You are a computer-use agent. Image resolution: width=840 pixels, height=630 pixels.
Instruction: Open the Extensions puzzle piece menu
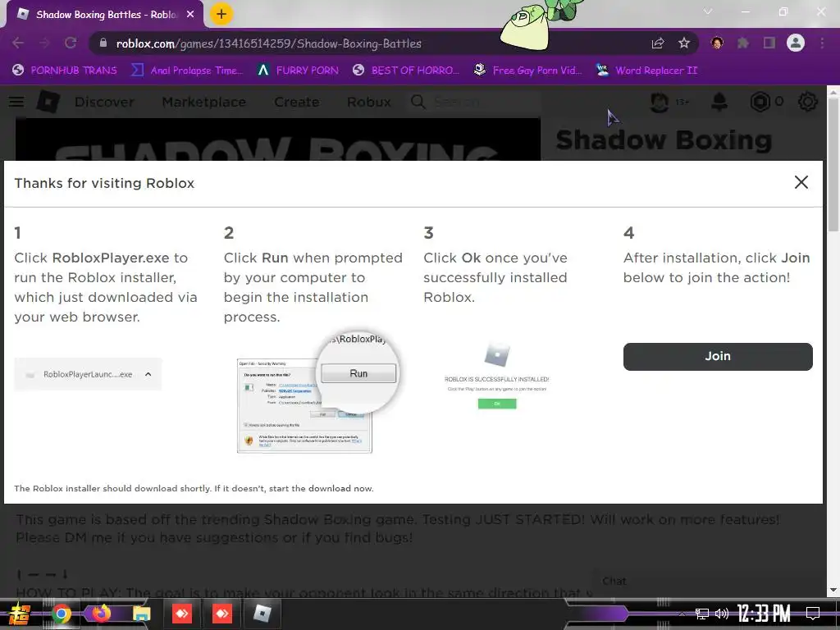[743, 43]
